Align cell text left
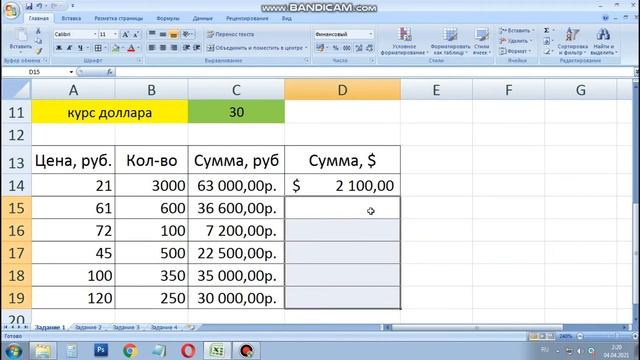Screen dimensions: 640x360 152,48
